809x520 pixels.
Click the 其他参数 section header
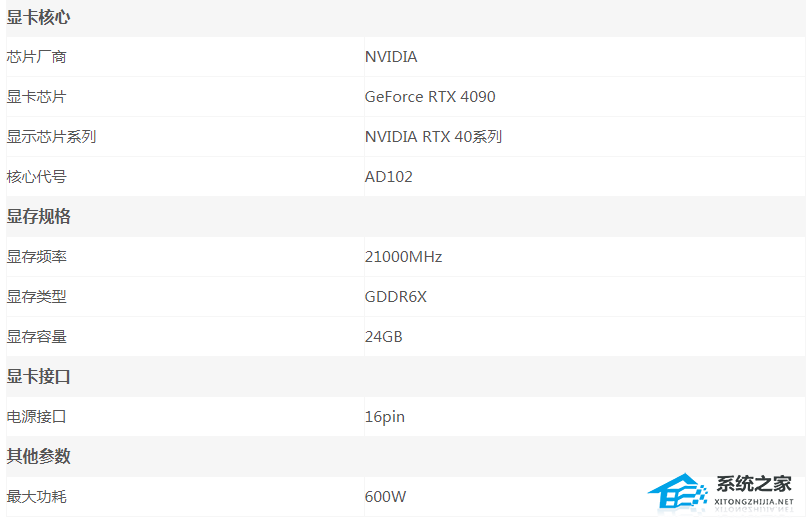(x=38, y=456)
